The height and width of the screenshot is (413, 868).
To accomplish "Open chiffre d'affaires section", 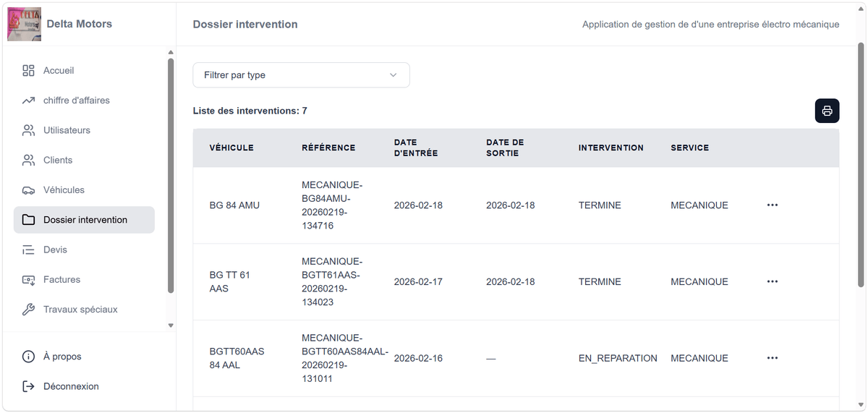I will (x=84, y=101).
